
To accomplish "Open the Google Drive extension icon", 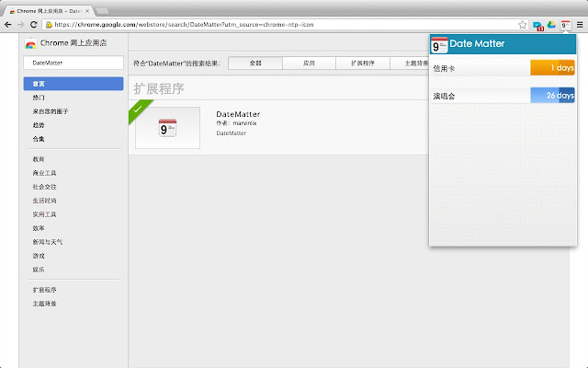I will (x=551, y=25).
